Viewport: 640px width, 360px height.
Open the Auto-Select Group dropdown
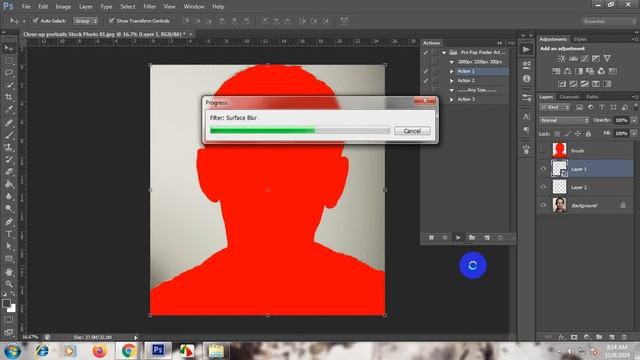pos(85,21)
